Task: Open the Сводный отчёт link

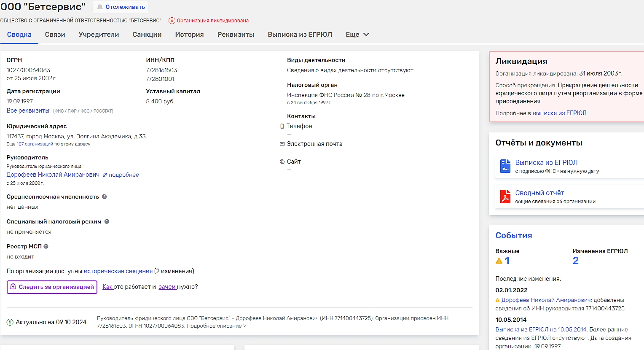Action: (539, 193)
